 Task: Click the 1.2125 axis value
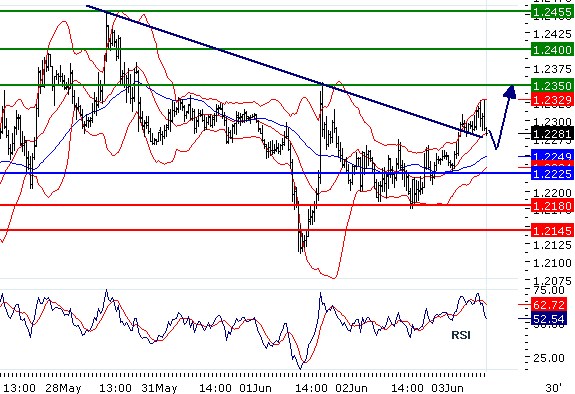click(x=552, y=245)
